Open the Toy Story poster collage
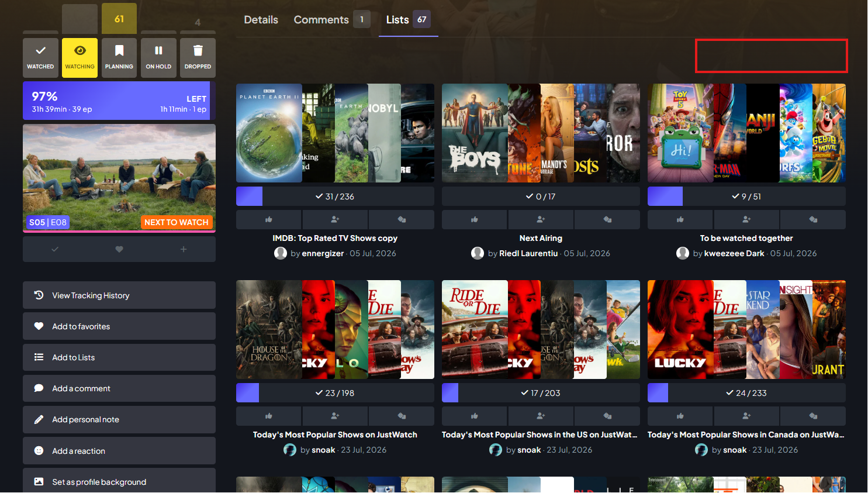 coord(746,133)
